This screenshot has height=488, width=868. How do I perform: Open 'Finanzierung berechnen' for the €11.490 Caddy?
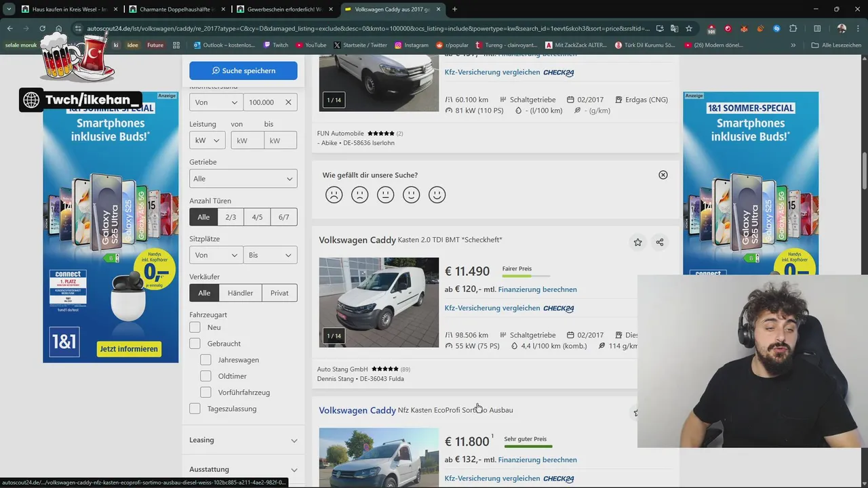coord(537,289)
